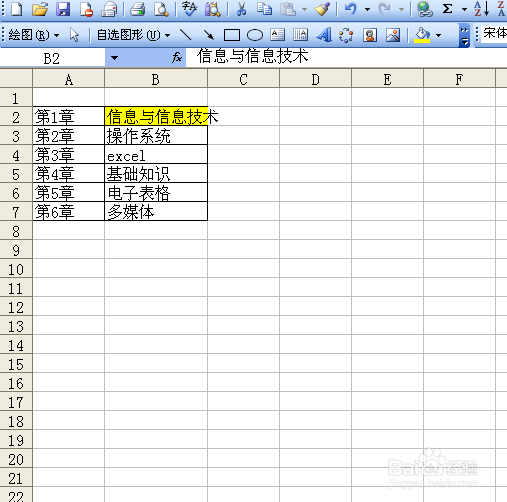Select row 2 header

pyautogui.click(x=16, y=117)
